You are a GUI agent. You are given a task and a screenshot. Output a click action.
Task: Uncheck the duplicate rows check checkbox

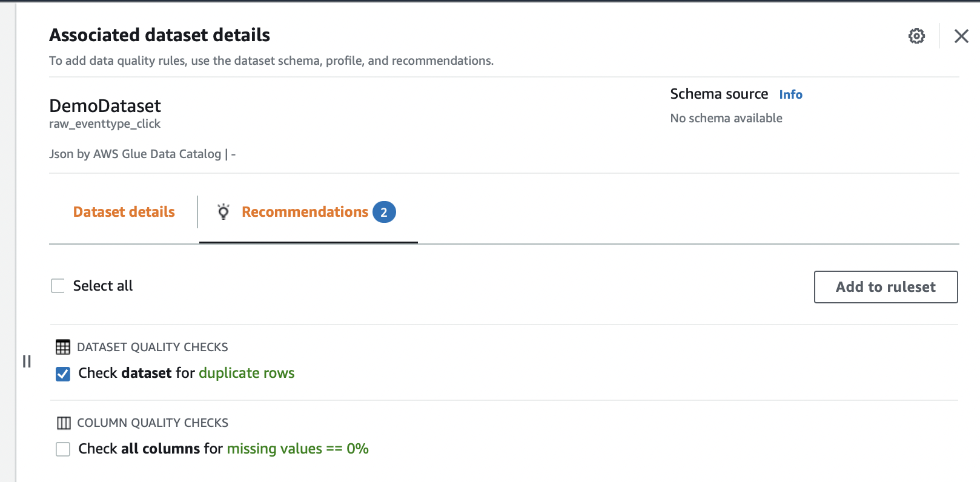click(63, 374)
